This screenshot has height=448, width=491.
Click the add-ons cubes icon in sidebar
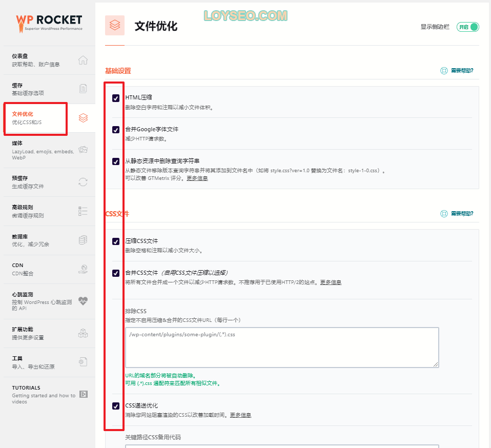(x=83, y=333)
